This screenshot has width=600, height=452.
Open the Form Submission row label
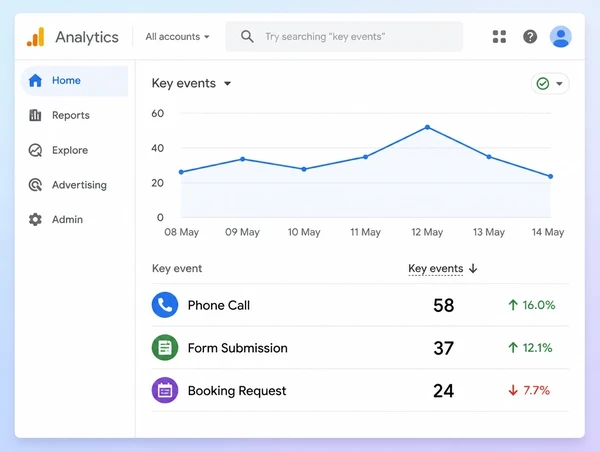(238, 348)
